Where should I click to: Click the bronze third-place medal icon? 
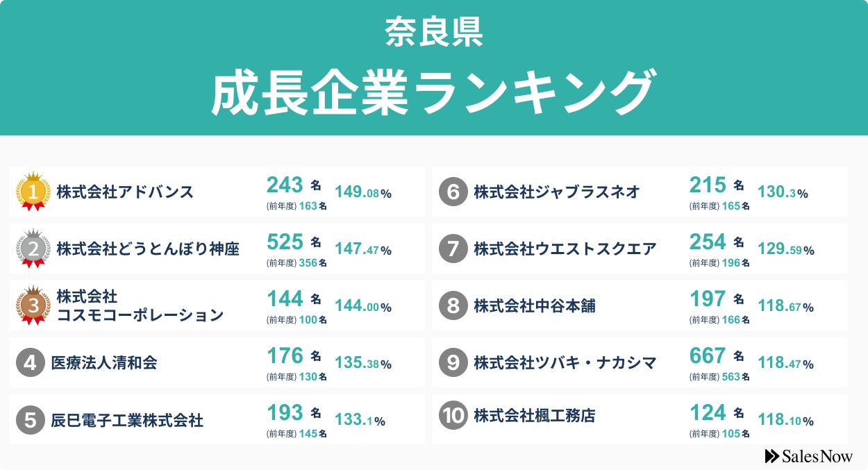pos(33,305)
